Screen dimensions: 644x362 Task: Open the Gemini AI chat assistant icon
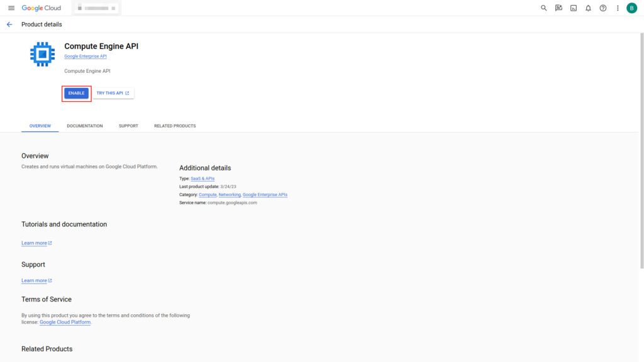pos(558,8)
